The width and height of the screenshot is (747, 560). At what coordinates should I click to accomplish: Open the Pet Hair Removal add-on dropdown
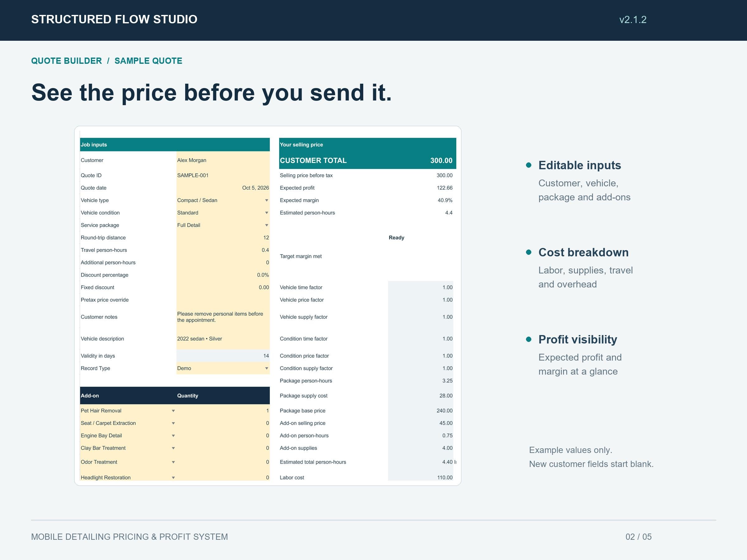click(x=173, y=411)
